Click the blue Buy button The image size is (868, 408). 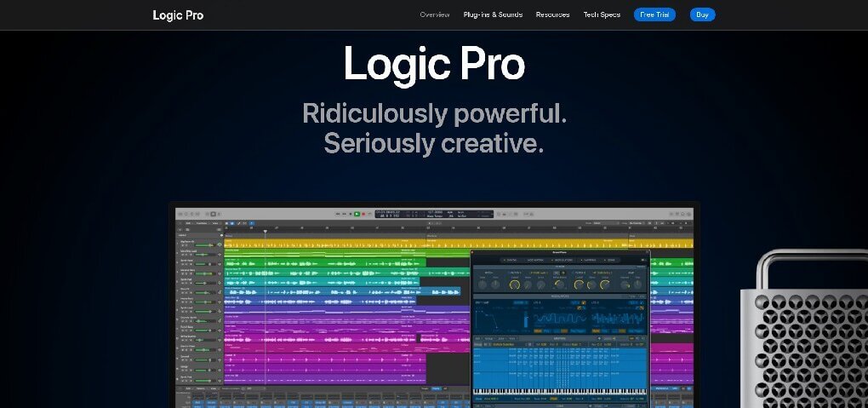[702, 14]
